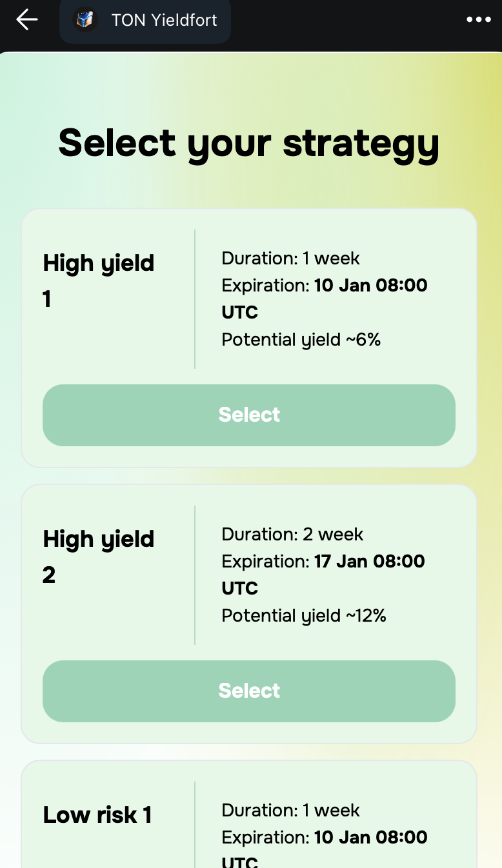Click the High yield 2 card title
502x868 pixels.
pyautogui.click(x=99, y=557)
